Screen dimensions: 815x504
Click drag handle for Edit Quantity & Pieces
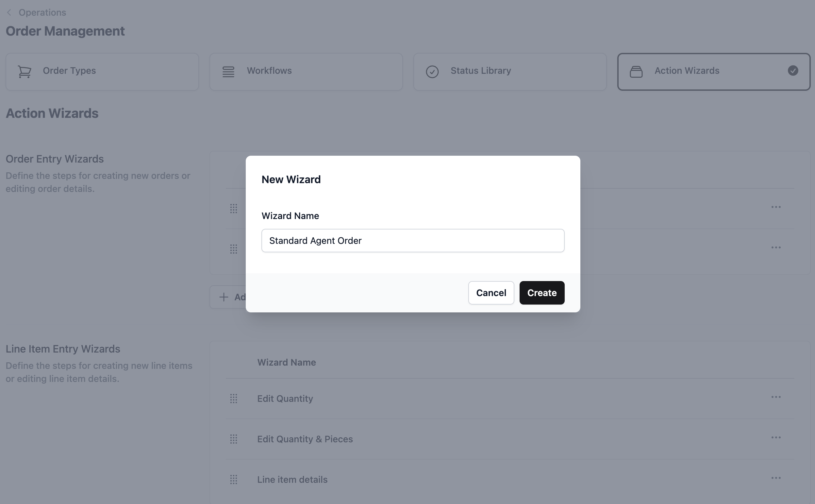(x=234, y=439)
